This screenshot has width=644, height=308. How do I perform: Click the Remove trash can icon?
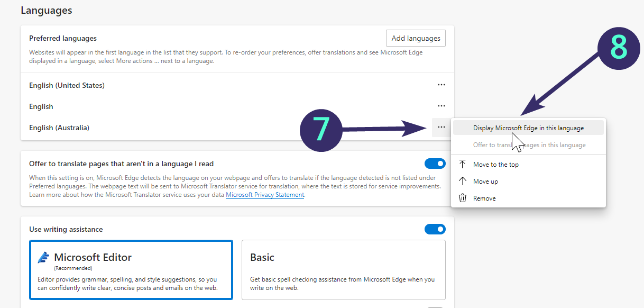coord(463,198)
